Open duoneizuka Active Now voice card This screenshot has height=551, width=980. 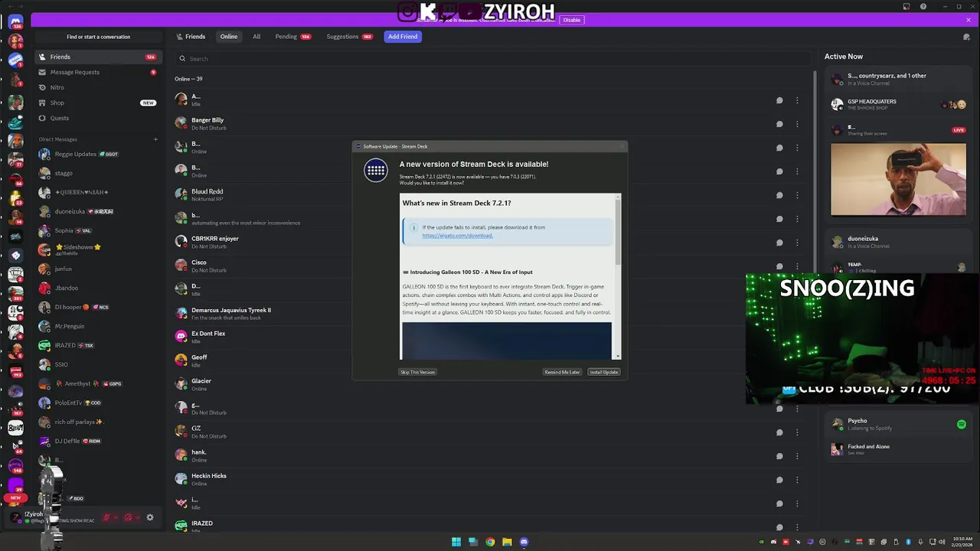[x=898, y=242]
